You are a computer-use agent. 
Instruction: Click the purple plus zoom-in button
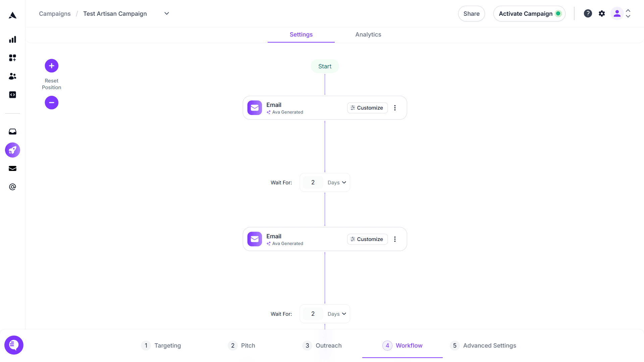coord(52,66)
